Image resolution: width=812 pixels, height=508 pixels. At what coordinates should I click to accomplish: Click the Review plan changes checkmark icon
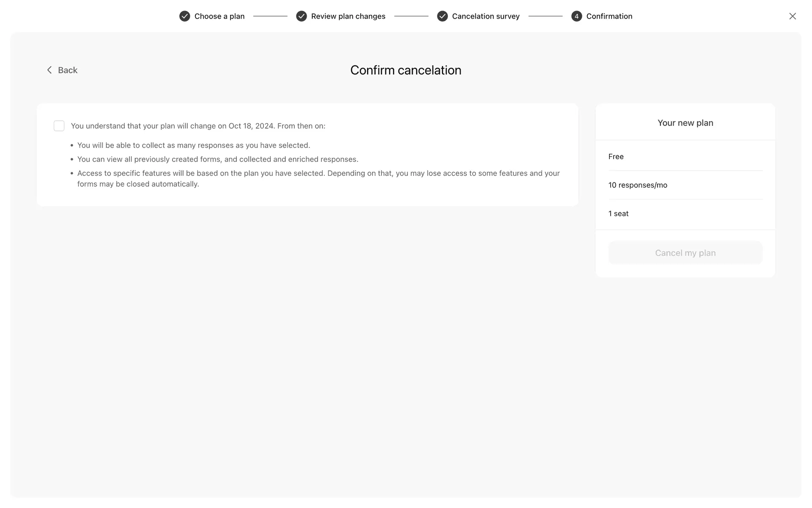(301, 16)
